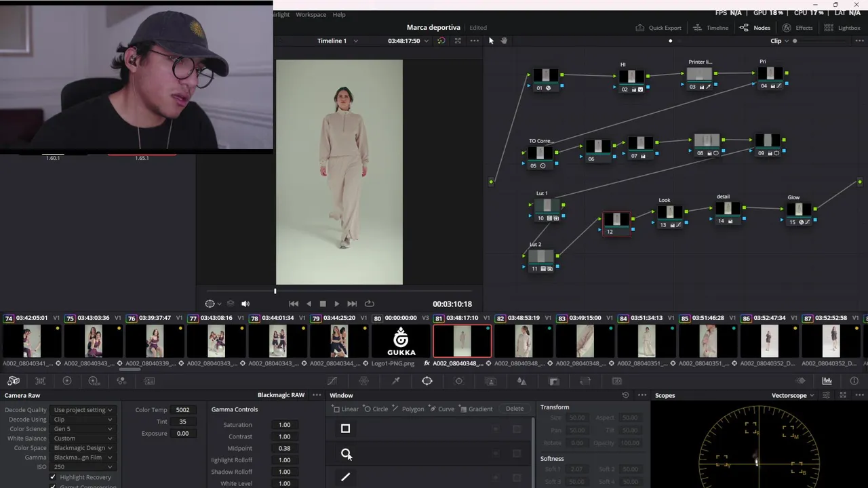This screenshot has height=488, width=868.
Task: Open the Qualifier eyedropper palette
Action: point(396,381)
